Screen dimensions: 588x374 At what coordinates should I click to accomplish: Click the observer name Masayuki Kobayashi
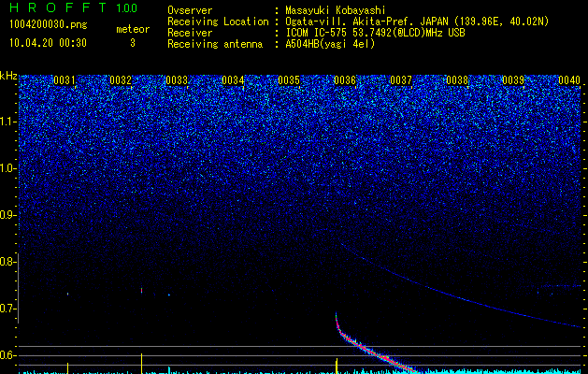point(336,10)
